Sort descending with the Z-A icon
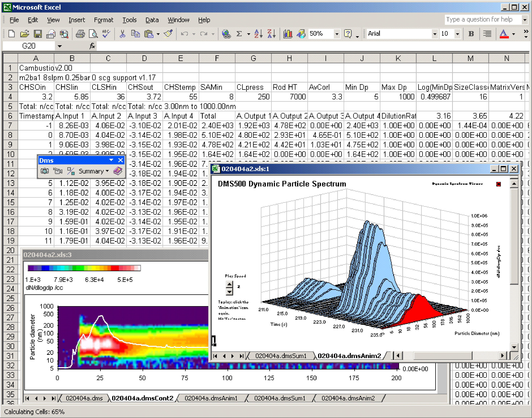532x418 pixels. (272, 33)
